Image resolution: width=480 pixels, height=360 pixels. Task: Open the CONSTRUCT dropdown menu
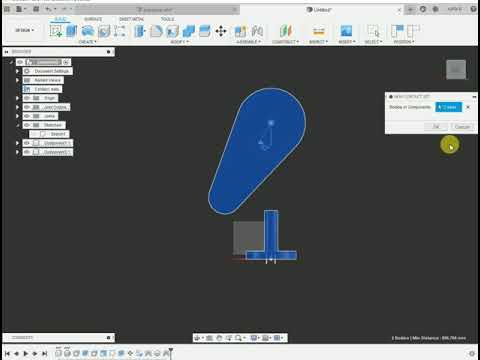click(285, 42)
